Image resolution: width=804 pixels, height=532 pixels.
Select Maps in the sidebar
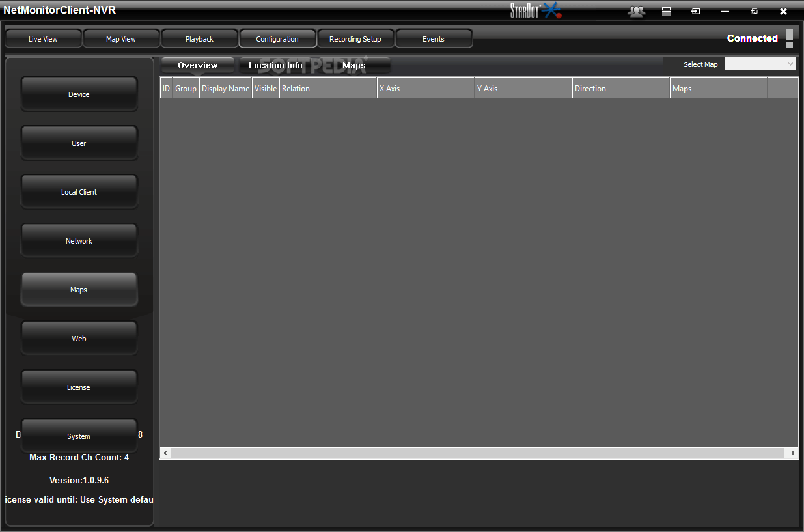tap(79, 290)
